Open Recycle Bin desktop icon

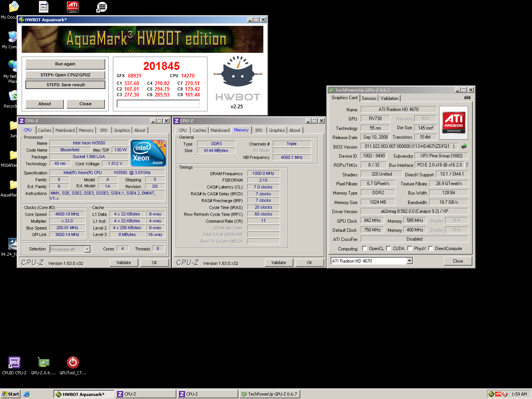tap(12, 96)
